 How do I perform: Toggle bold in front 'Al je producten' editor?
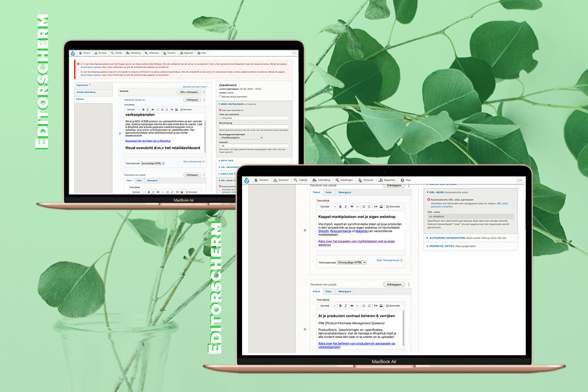tap(341, 305)
